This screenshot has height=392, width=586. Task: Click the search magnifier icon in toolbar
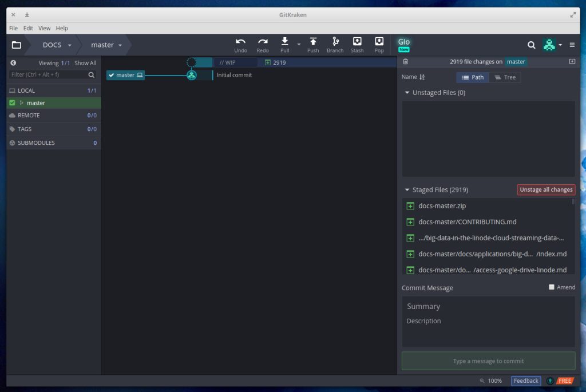(x=532, y=45)
